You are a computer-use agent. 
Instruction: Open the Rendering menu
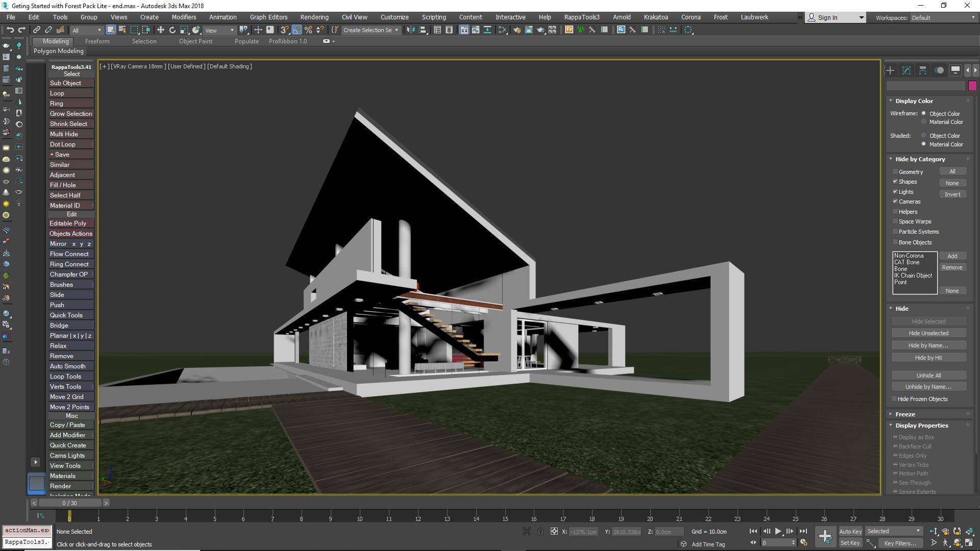pos(314,17)
